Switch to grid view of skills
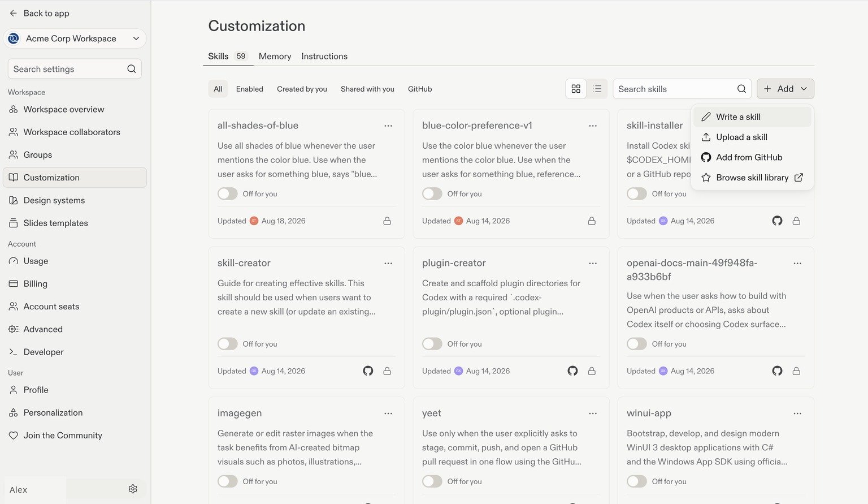The image size is (868, 504). click(576, 89)
